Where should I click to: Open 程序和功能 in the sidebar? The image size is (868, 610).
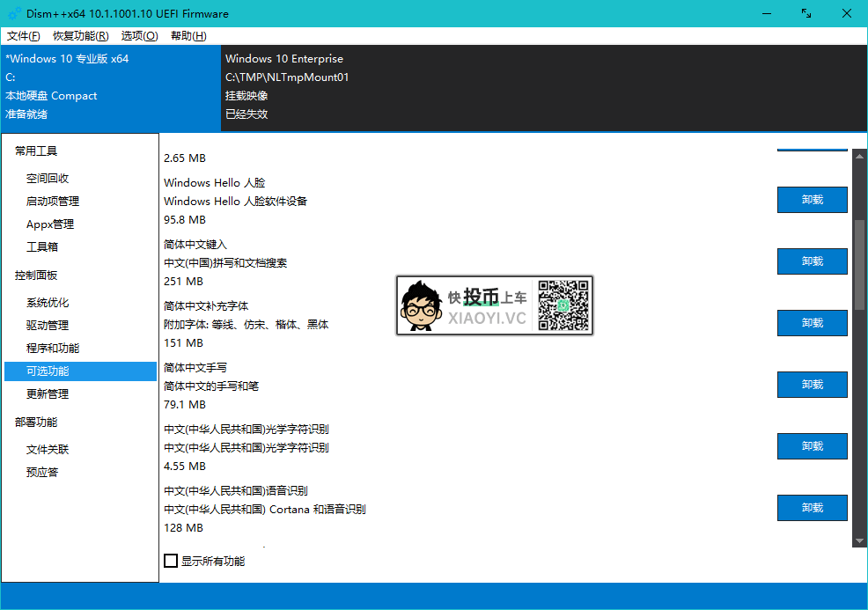[53, 349]
